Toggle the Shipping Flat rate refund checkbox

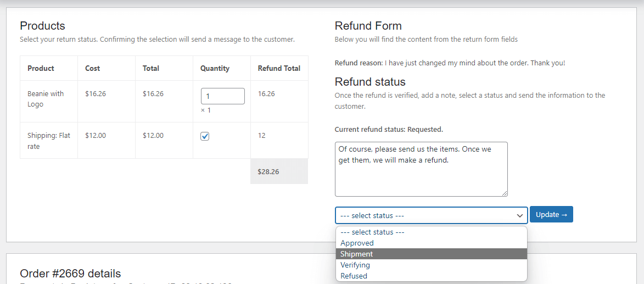[205, 136]
